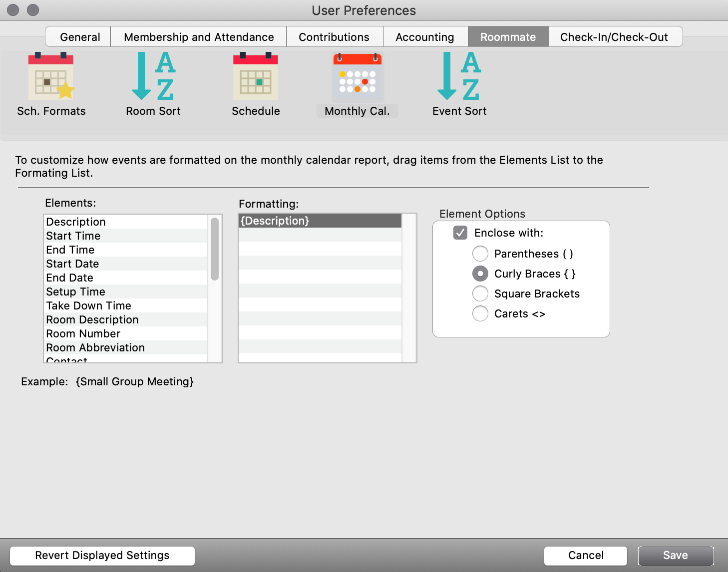Select Room Description in Elements list
Viewport: 728px width, 572px height.
click(x=92, y=319)
